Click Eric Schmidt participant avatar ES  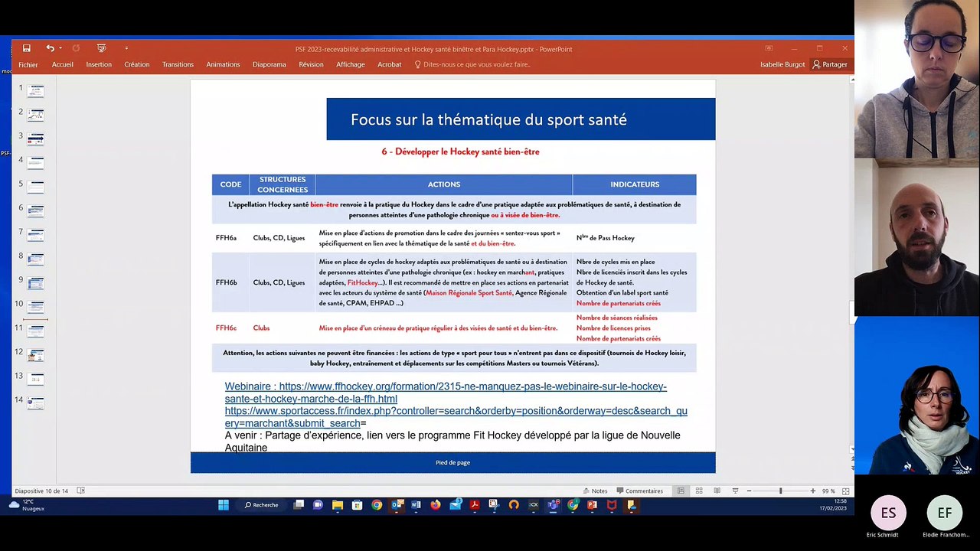888,513
